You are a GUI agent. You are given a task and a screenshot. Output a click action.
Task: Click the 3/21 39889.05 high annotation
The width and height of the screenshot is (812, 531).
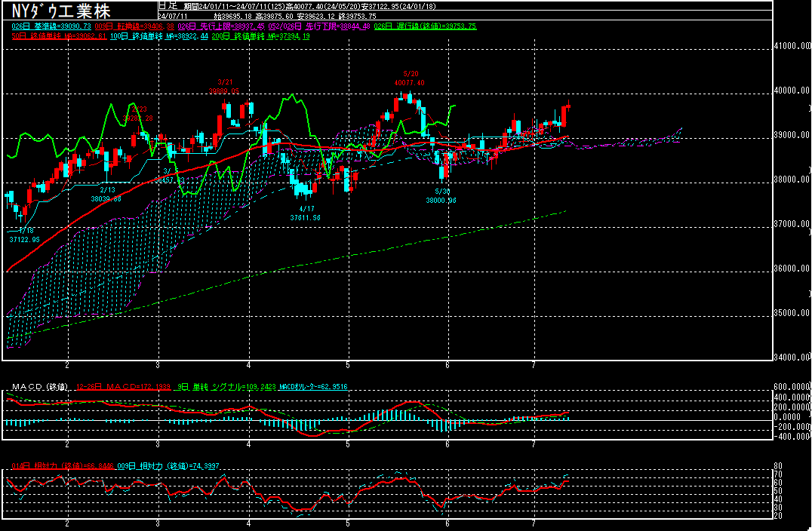(x=224, y=87)
